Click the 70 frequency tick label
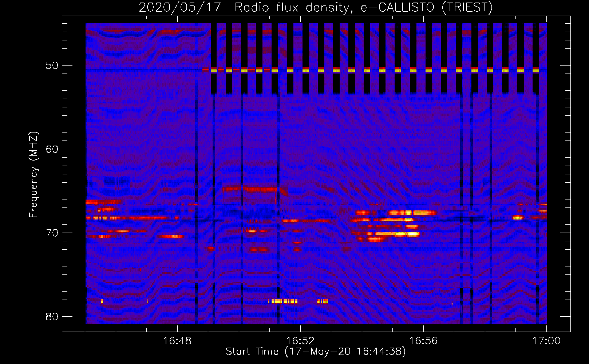Image resolution: width=589 pixels, height=364 pixels. 52,233
